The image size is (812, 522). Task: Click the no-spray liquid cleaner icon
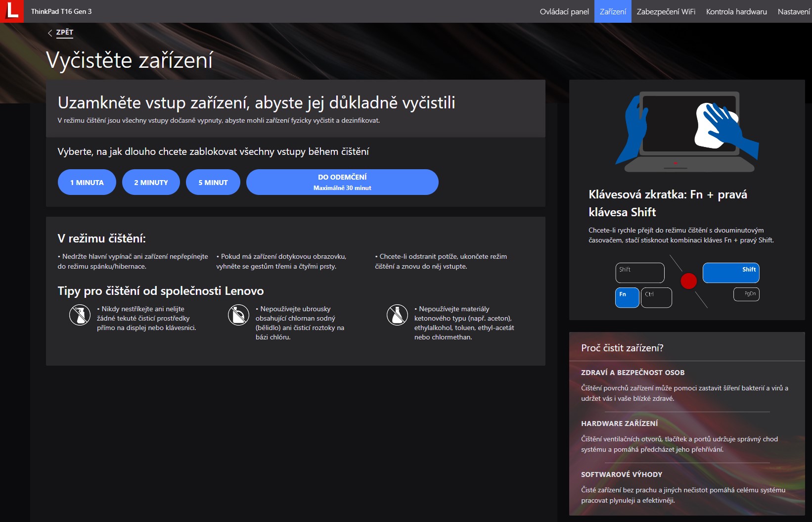[x=80, y=315]
